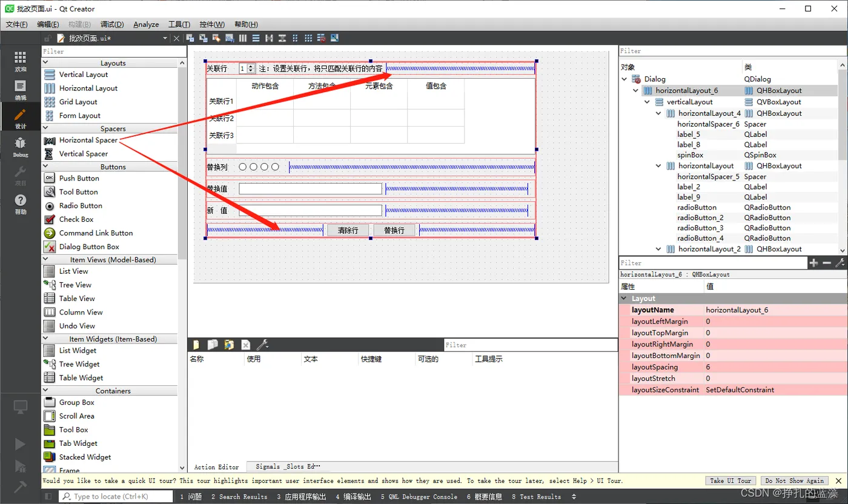848x504 pixels.
Task: Apply Lay Out Horizontally in Splitter
Action: coord(269,38)
